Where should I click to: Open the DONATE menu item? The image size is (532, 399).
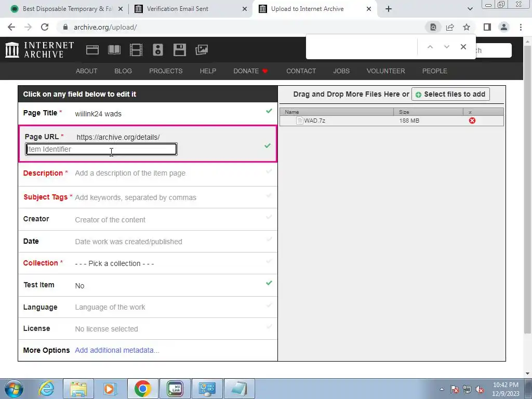251,71
